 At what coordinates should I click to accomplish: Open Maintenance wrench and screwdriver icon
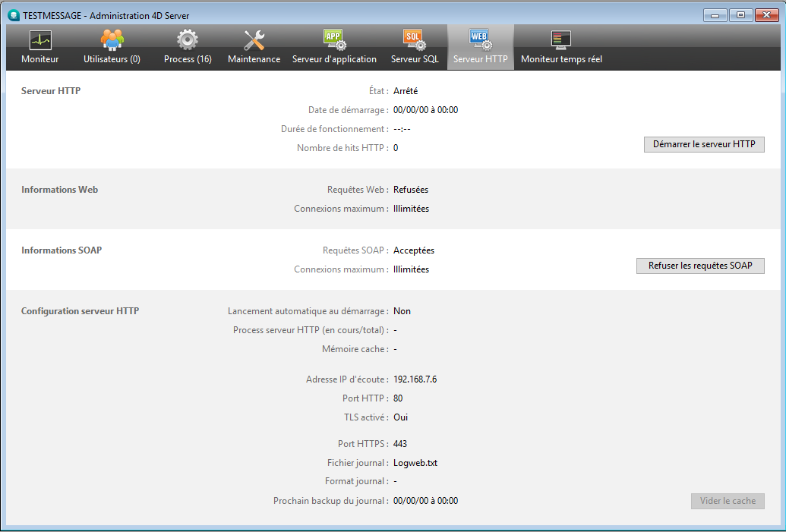tap(254, 40)
